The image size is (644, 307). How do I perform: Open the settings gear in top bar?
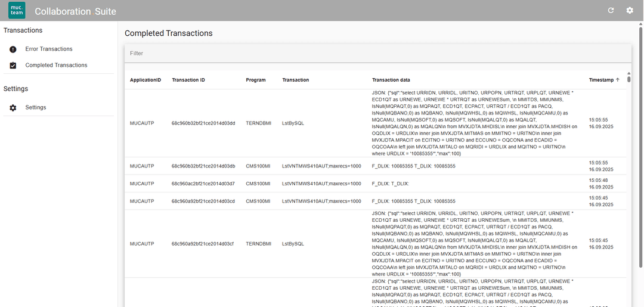pyautogui.click(x=630, y=11)
